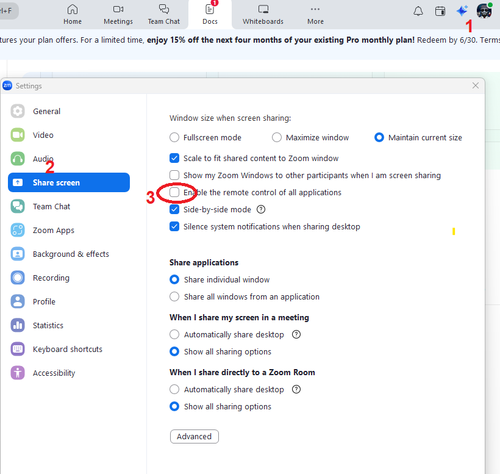The image size is (500, 474).
Task: Click the Video camera sidebar icon
Action: click(17, 135)
